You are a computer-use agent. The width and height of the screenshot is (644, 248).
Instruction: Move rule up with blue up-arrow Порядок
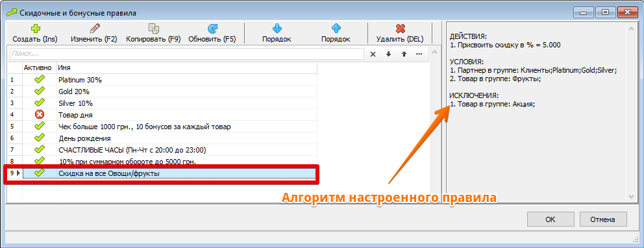(336, 29)
